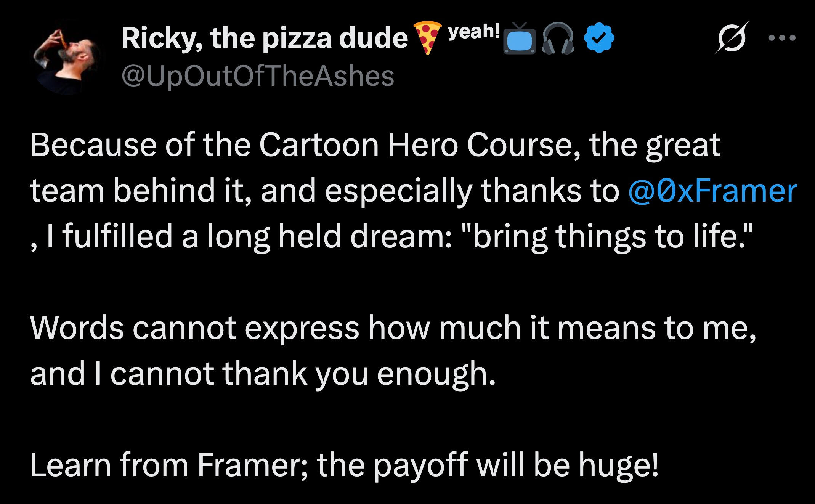Click the "payoff will be huge!" text
Screen dimensions: 815x504
[515, 465]
